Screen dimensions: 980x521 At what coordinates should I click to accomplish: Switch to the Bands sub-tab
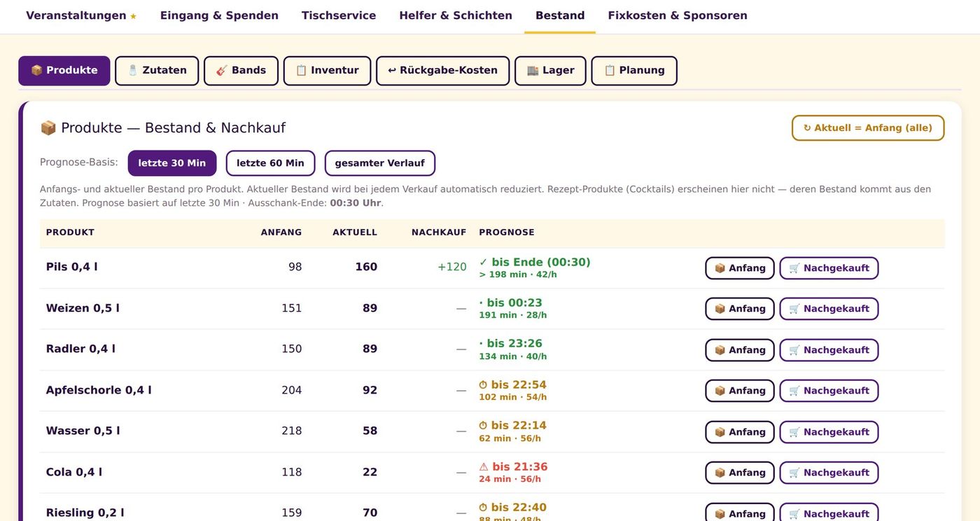[x=241, y=71]
